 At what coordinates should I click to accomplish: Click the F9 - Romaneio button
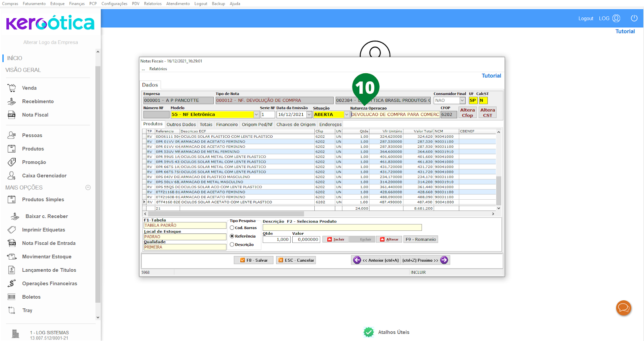click(x=421, y=239)
